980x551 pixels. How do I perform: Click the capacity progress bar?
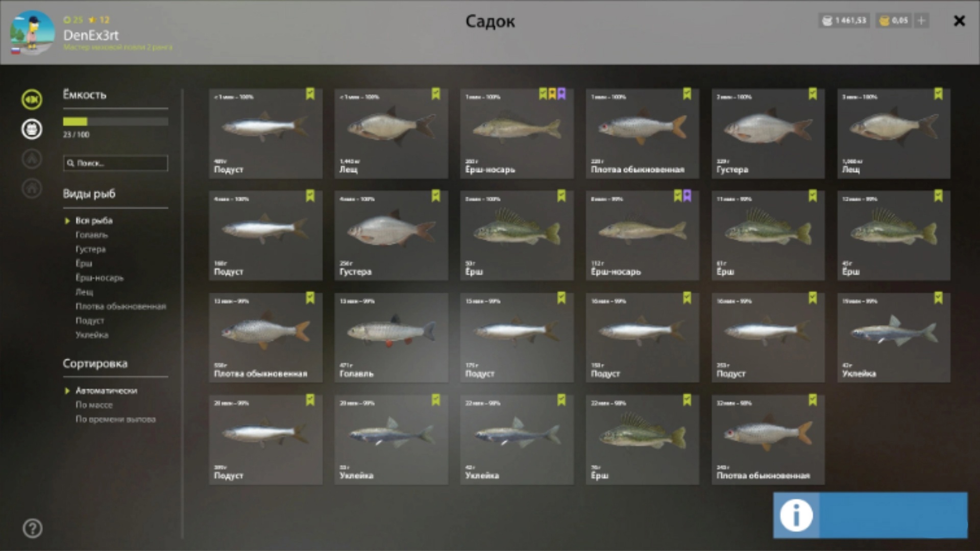(x=115, y=121)
